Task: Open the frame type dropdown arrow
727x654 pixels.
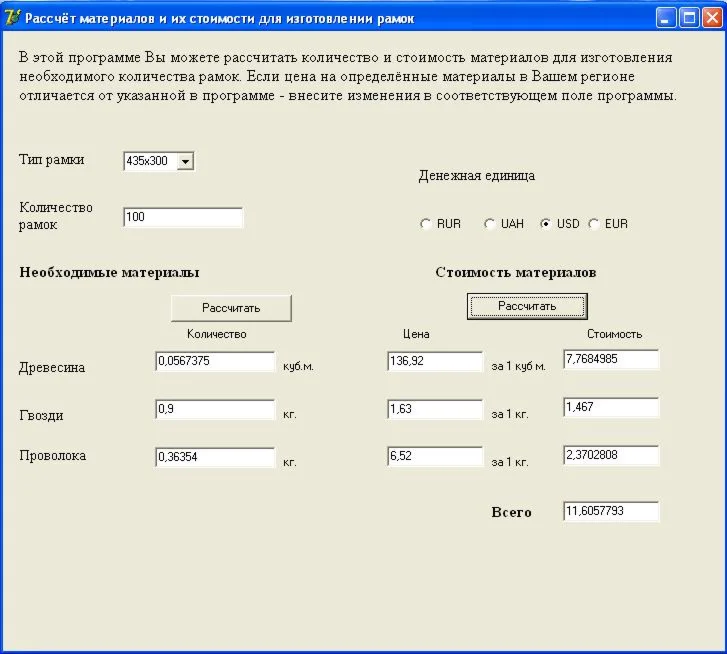Action: coord(185,161)
